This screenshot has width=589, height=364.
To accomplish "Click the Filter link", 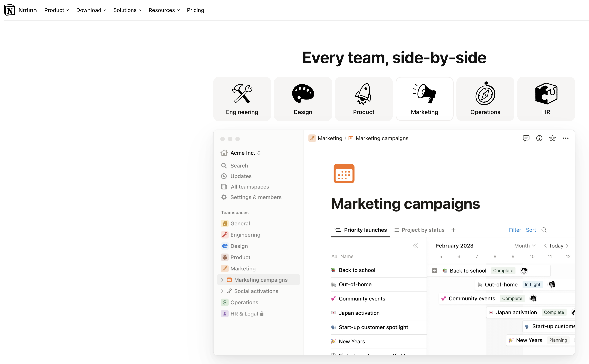I will point(515,230).
